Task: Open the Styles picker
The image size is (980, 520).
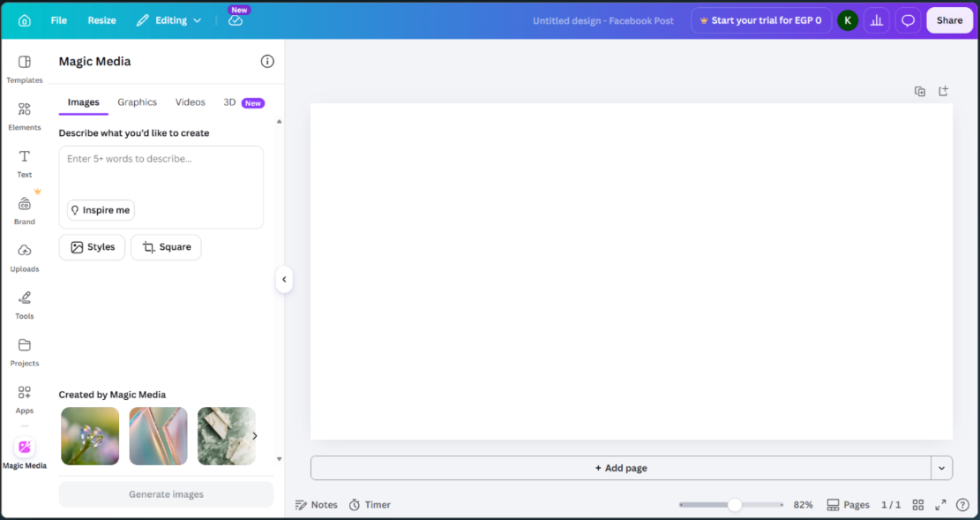Action: (92, 247)
